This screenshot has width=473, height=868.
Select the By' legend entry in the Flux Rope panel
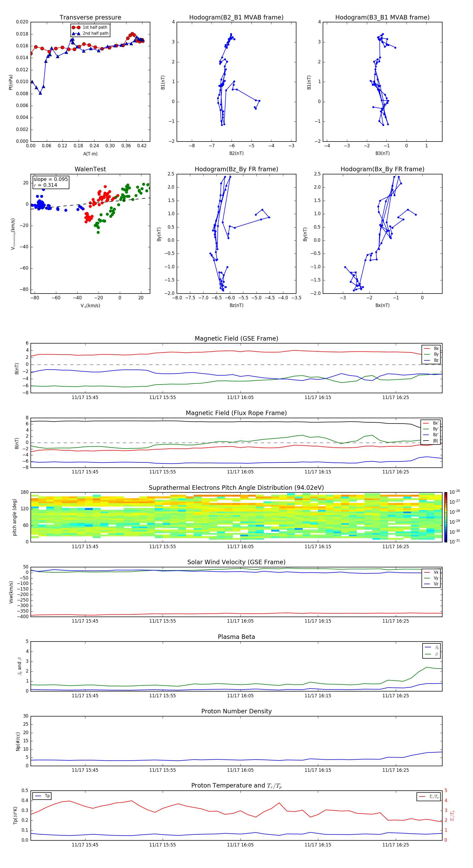point(431,429)
